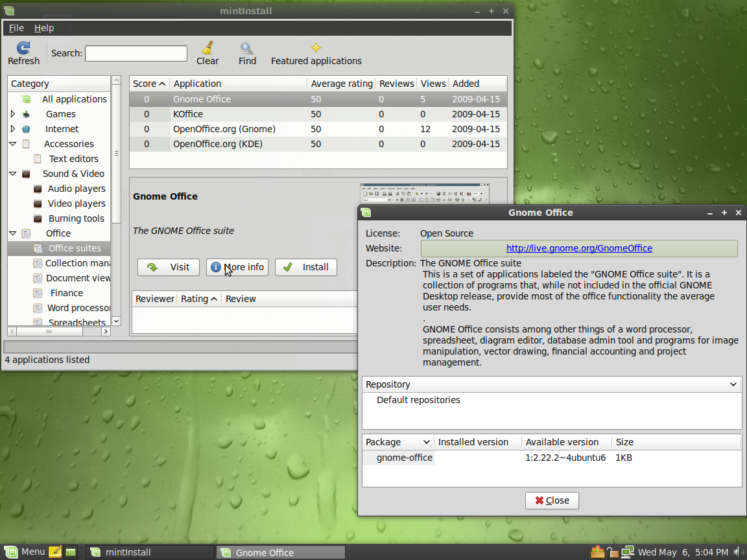
Task: Open the Linux Mint Menu icon
Action: tap(10, 552)
